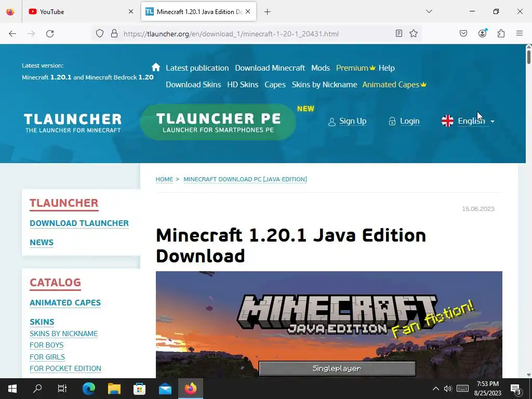Viewport: 532px width, 399px height.
Task: Click the UK flag language icon
Action: (x=447, y=121)
